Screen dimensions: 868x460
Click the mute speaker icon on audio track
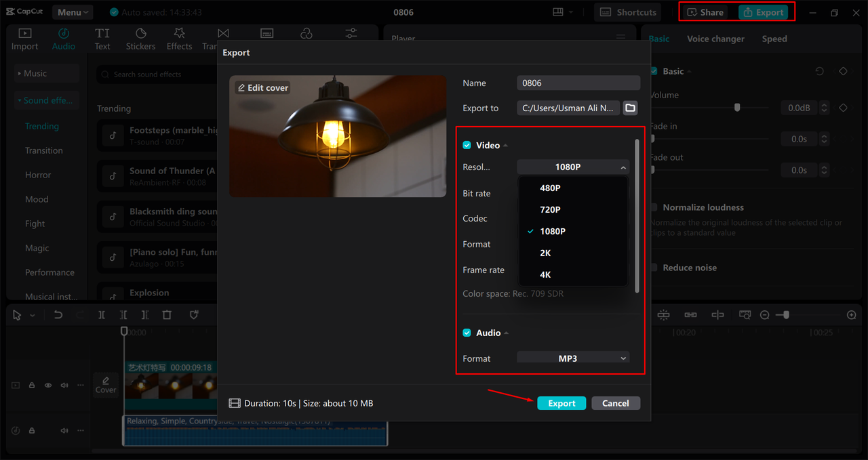tap(64, 430)
